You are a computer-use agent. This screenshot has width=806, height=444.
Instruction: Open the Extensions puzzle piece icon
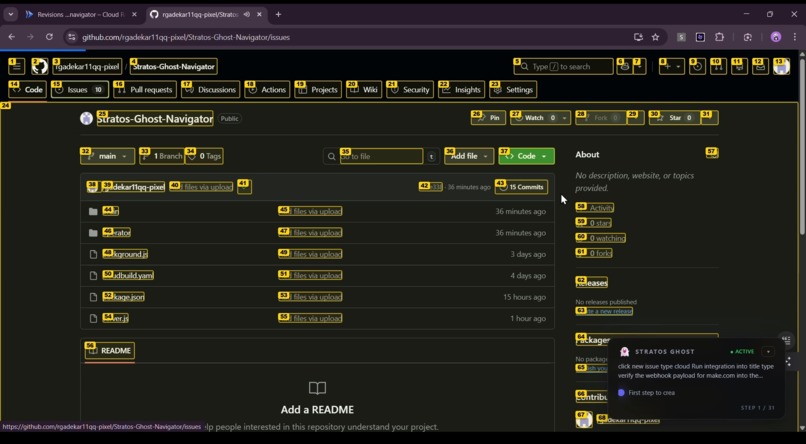pyautogui.click(x=719, y=37)
